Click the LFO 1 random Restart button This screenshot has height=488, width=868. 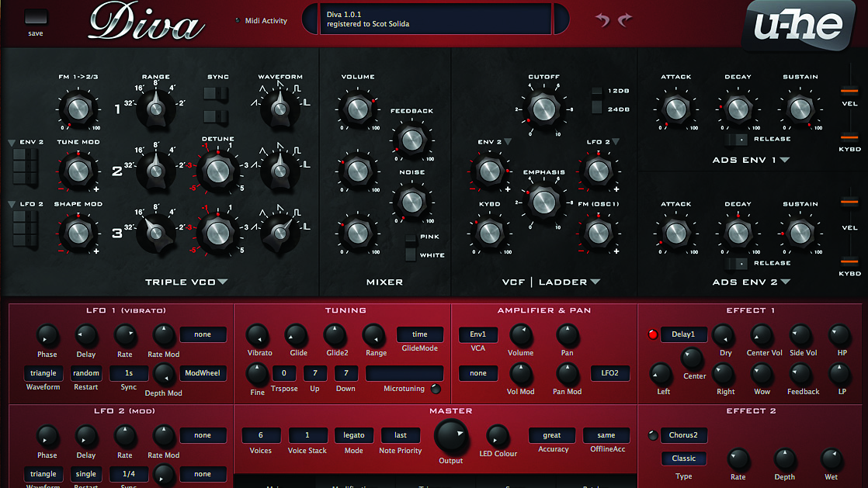(x=86, y=373)
